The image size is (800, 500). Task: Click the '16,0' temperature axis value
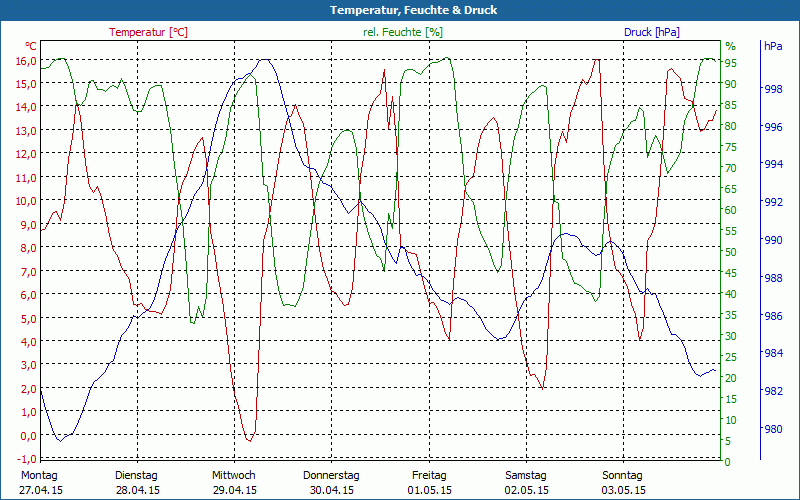coord(26,60)
